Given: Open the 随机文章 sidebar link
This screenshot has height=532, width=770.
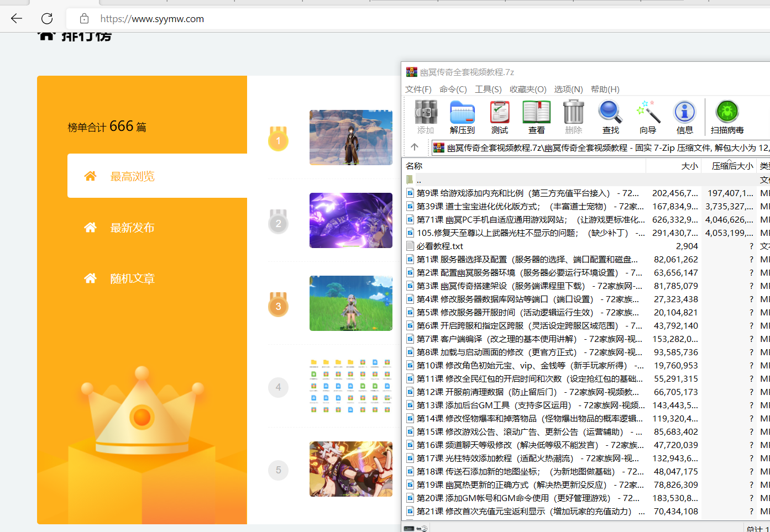Looking at the screenshot, I should point(132,278).
